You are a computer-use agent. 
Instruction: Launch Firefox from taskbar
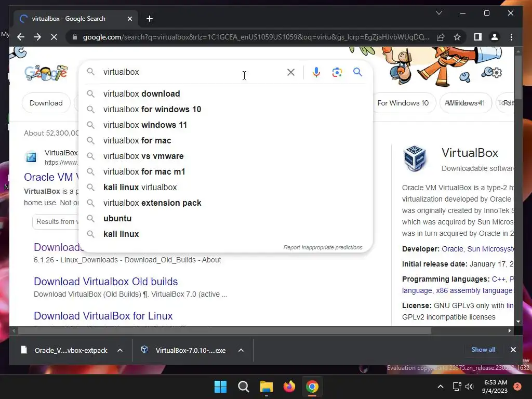click(289, 387)
